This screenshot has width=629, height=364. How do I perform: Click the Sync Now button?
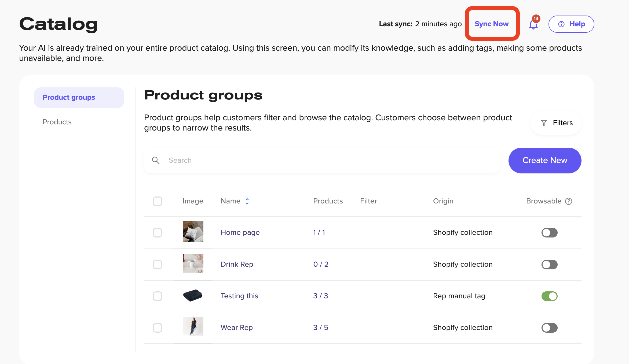click(492, 24)
